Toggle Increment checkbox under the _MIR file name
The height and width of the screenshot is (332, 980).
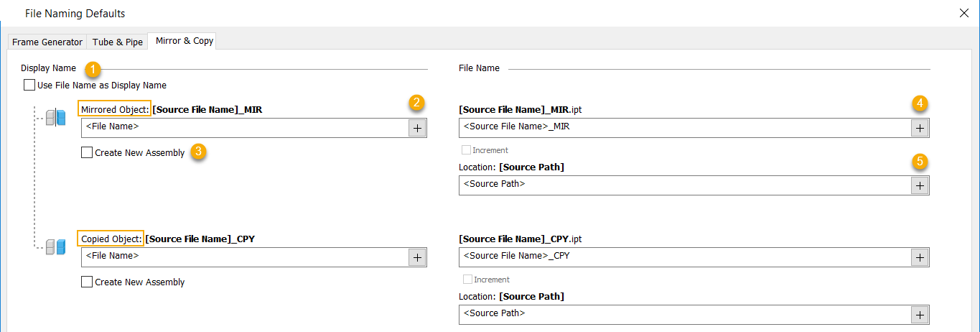(x=467, y=150)
